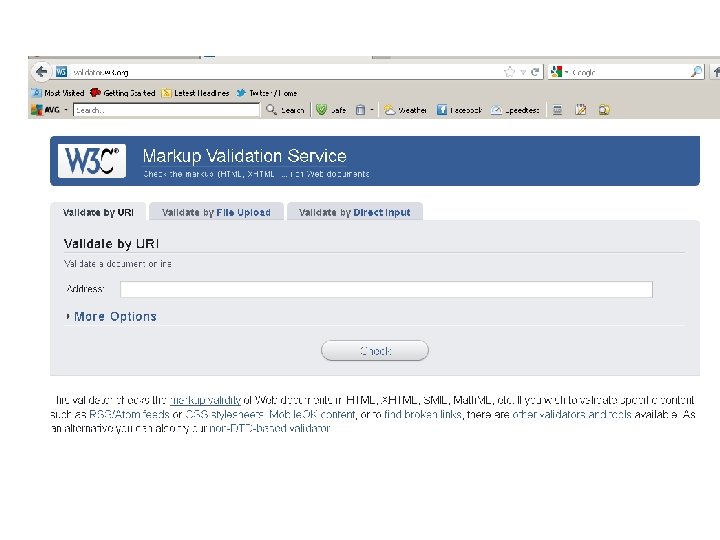Switch to Validate by File Upload tab

(216, 212)
